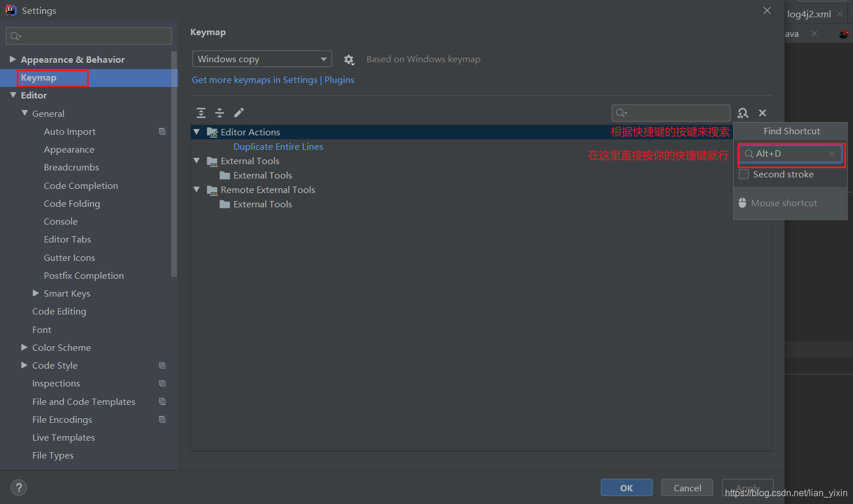Image resolution: width=853 pixels, height=504 pixels.
Task: Click the Editor Actions folder icon
Action: [212, 132]
